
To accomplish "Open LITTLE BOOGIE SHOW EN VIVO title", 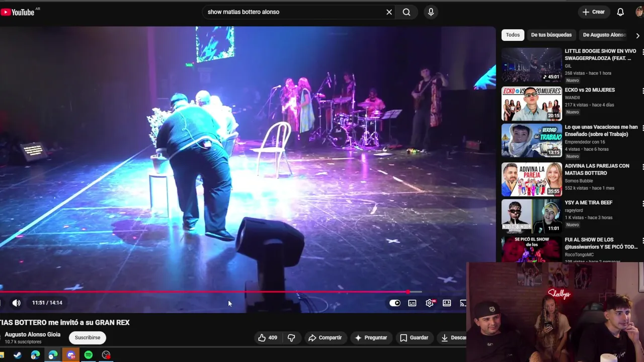I will click(600, 55).
